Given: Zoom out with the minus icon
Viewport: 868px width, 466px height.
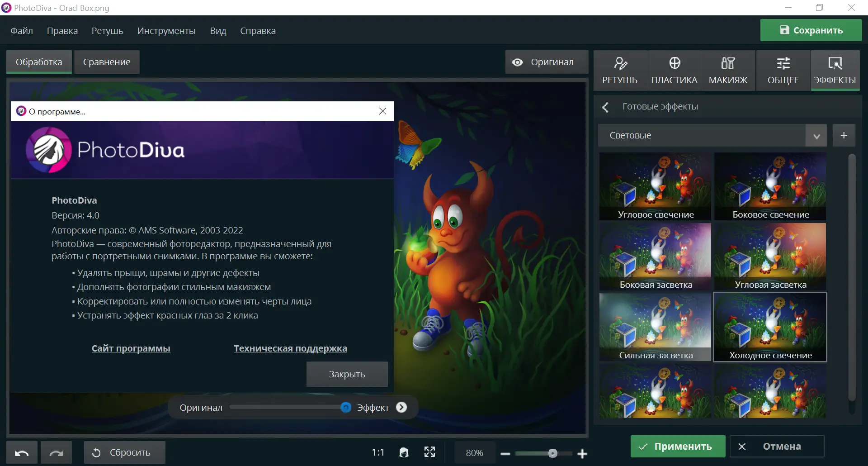Looking at the screenshot, I should (x=505, y=453).
